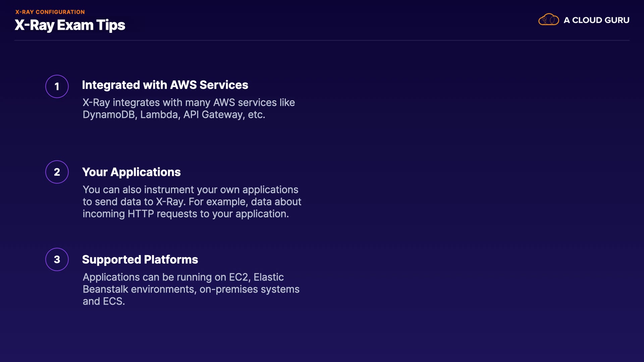Click the X-Ray Exam Tips slide title
This screenshot has height=362, width=644.
coord(70,25)
